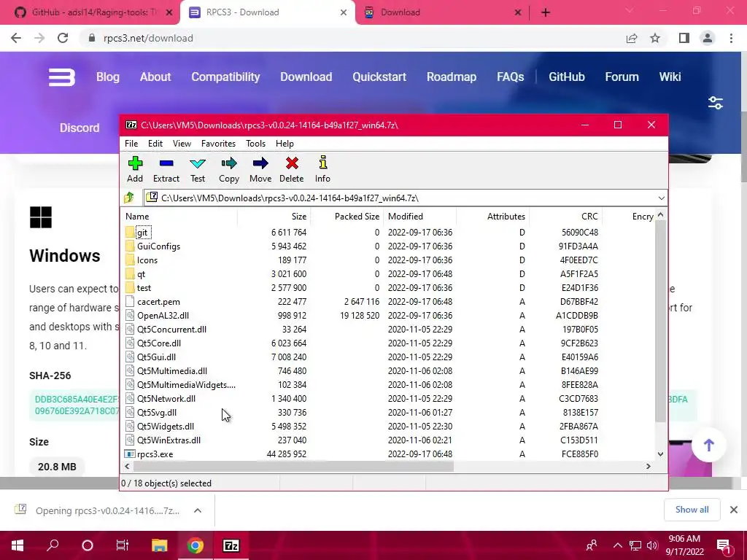747x560 pixels.
Task: Open File Explorer from the taskbar
Action: coord(159,545)
